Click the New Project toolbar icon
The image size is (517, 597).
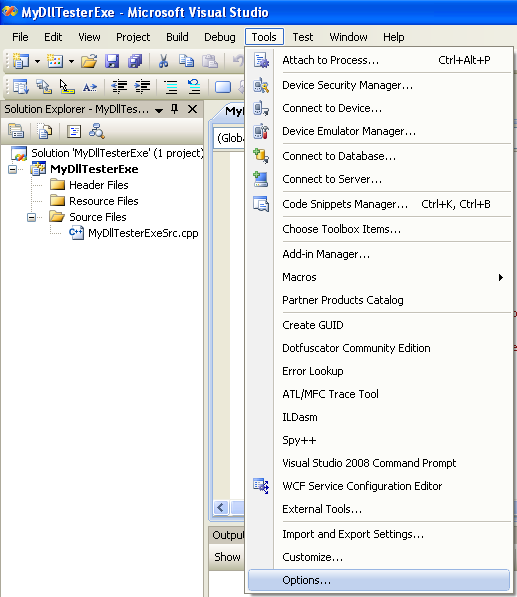click(21, 61)
